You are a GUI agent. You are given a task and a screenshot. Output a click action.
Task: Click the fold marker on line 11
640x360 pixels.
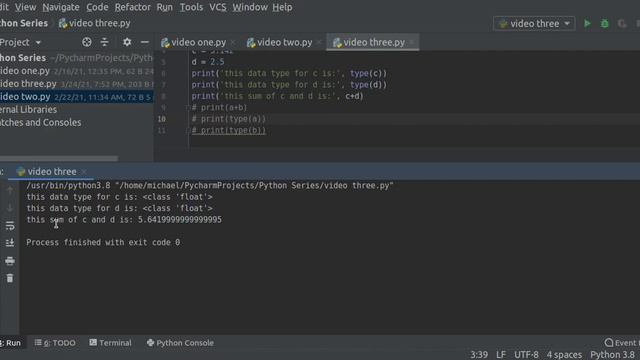pos(189,131)
